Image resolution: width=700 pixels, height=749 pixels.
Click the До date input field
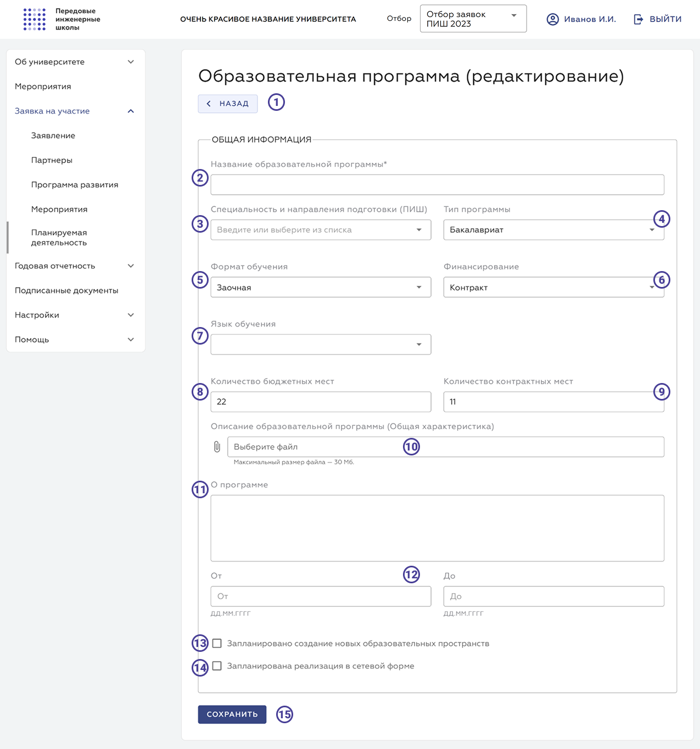553,596
